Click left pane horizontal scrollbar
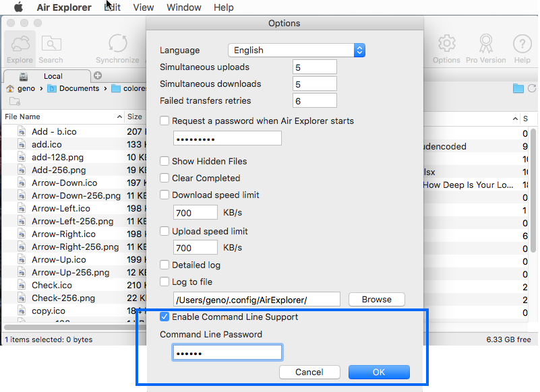 pyautogui.click(x=74, y=327)
